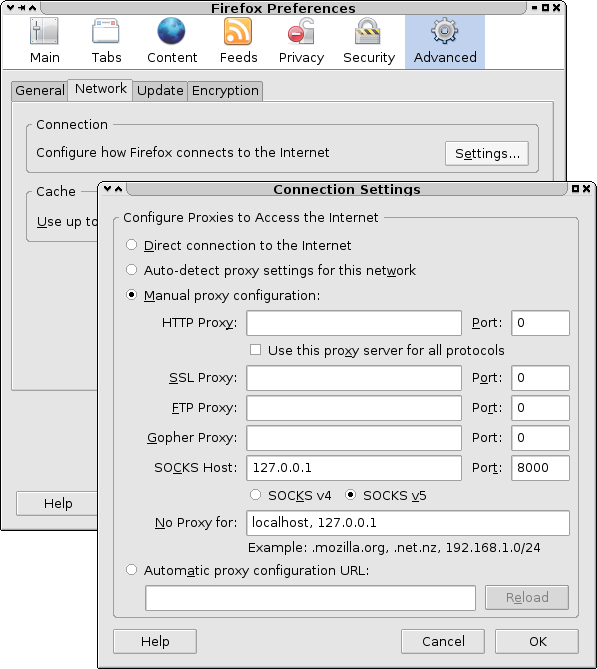Switch to the Update tab

tap(160, 90)
